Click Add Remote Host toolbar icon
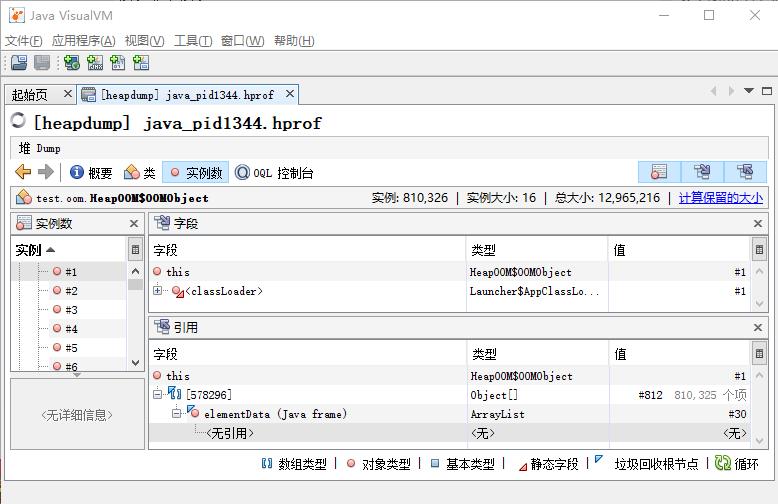Image resolution: width=778 pixels, height=504 pixels. click(71, 63)
